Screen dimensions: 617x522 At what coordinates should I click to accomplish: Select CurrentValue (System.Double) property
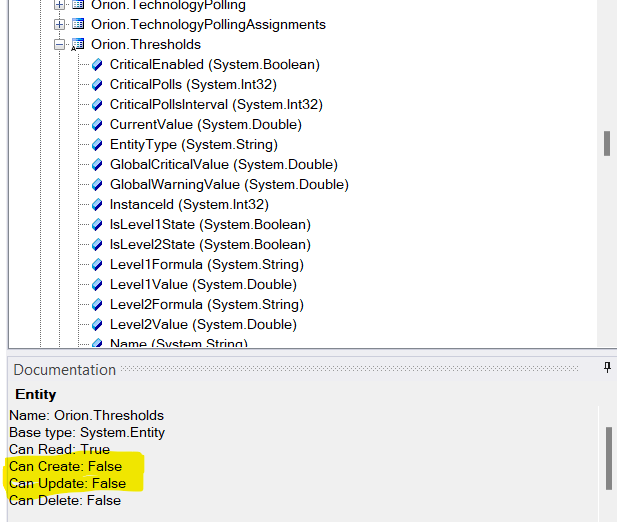[206, 125]
